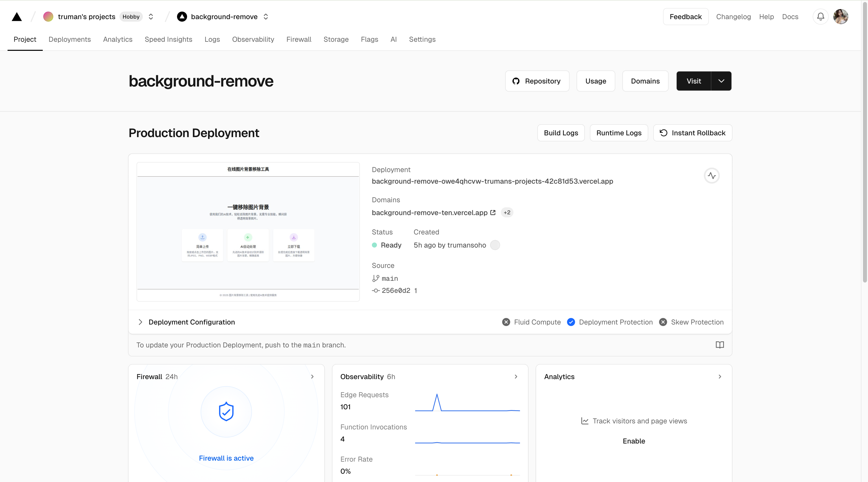Click the chart icon beside Track visitors

click(585, 421)
